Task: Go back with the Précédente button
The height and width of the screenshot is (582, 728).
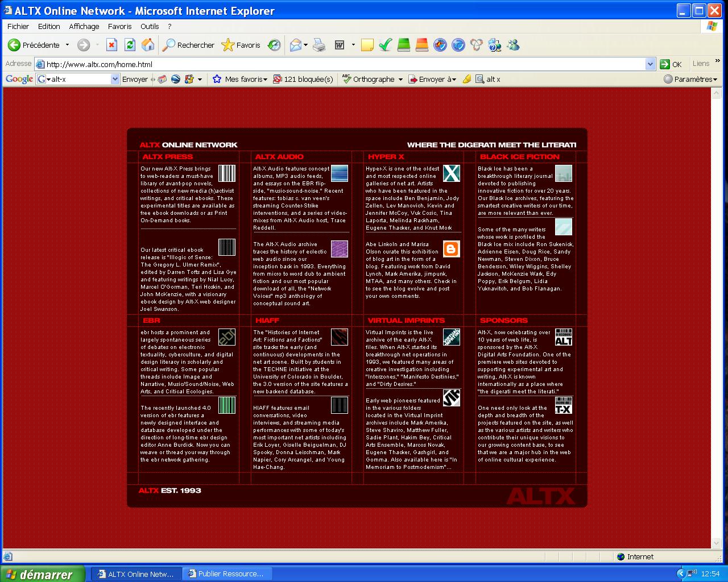Action: click(x=34, y=45)
